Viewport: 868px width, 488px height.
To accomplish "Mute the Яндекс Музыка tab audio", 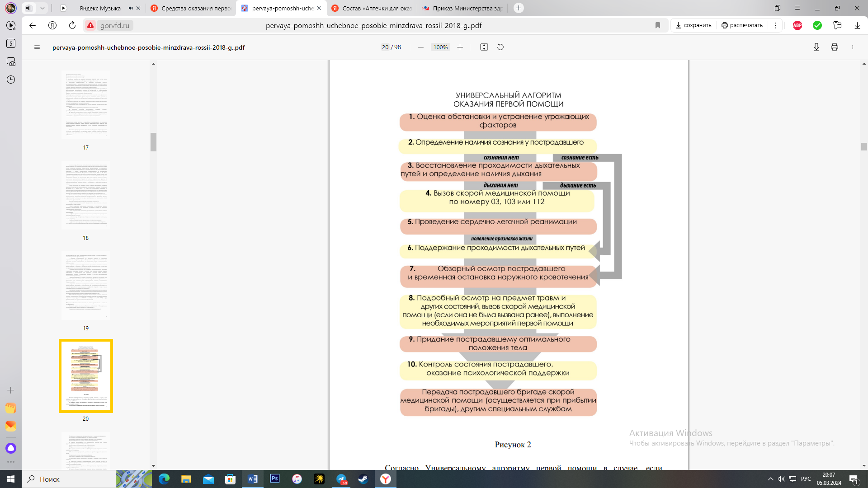I will pyautogui.click(x=131, y=8).
